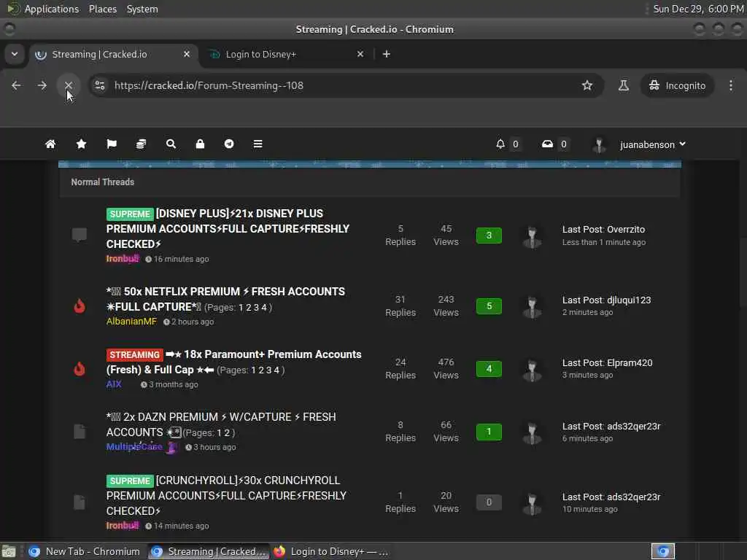
Task: Click the STREAMING tag on Paramount+ thread
Action: tap(134, 355)
